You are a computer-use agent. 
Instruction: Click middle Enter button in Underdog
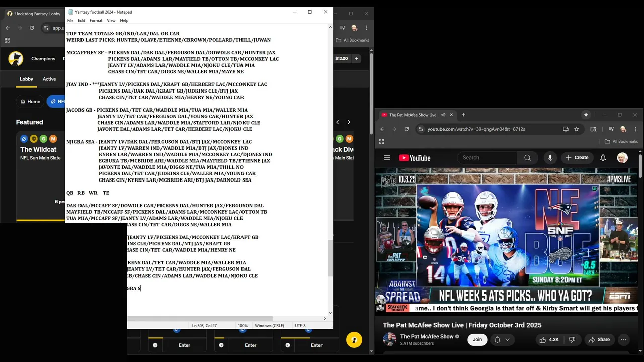pyautogui.click(x=251, y=345)
